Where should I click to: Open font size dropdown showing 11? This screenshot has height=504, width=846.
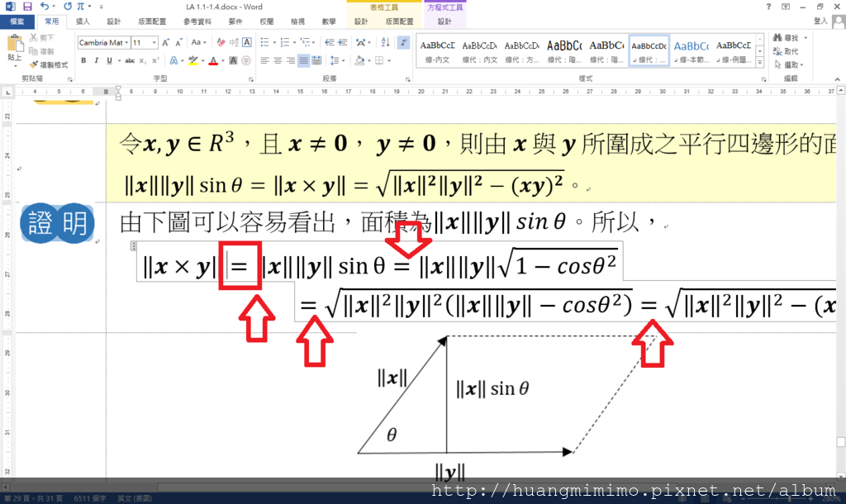click(154, 43)
